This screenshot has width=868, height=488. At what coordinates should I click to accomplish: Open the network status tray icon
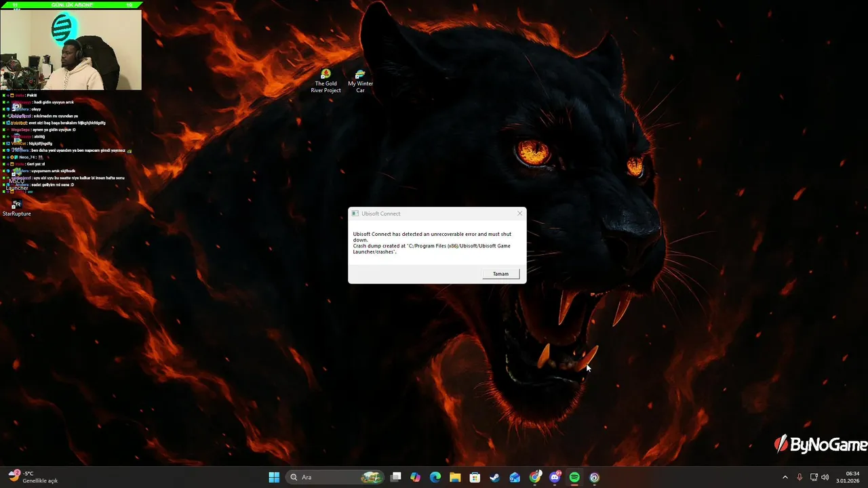tap(814, 477)
